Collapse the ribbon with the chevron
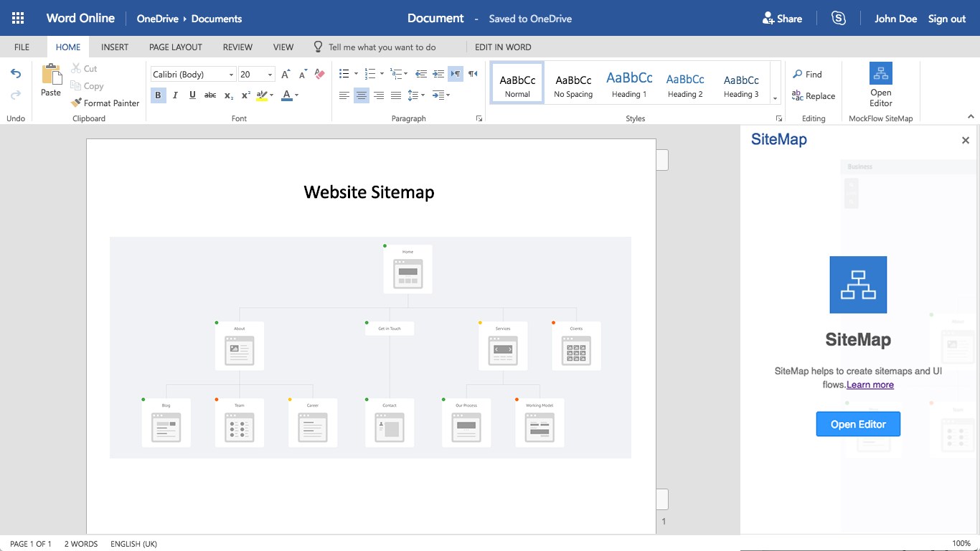 coord(971,117)
